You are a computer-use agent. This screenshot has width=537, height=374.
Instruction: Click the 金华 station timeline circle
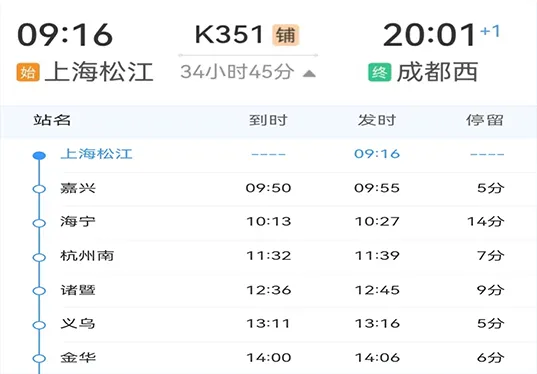click(39, 359)
